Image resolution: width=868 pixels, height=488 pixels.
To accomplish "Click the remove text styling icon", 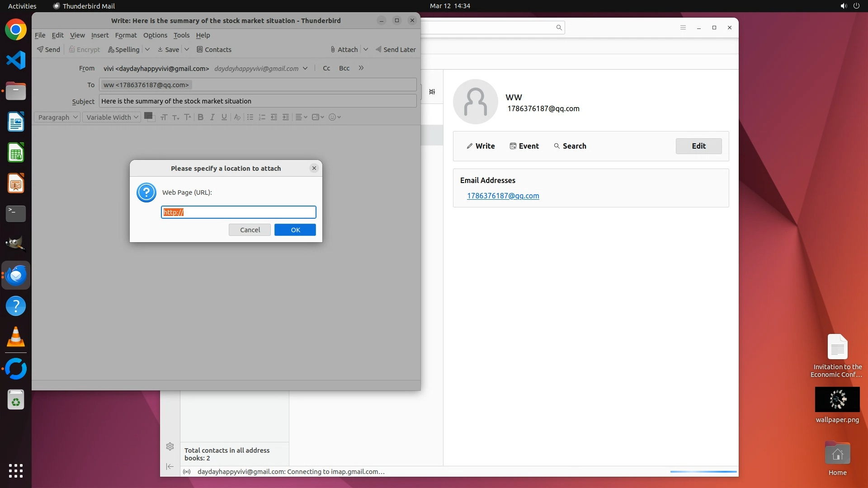I will pyautogui.click(x=237, y=117).
